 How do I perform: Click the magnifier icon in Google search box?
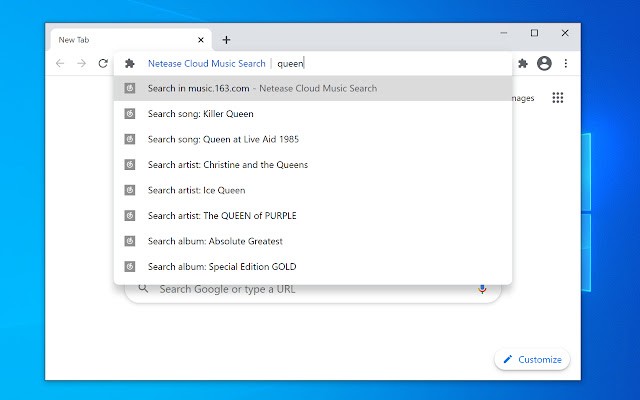143,289
